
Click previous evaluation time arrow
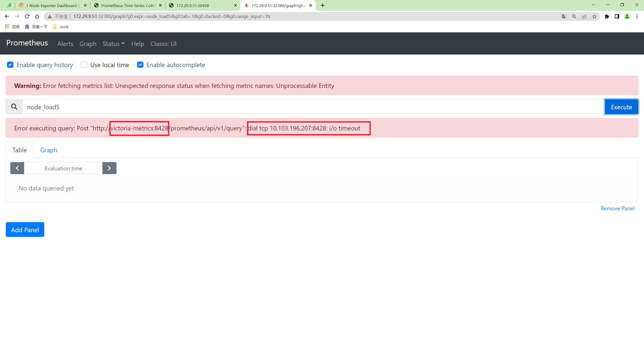click(x=17, y=168)
